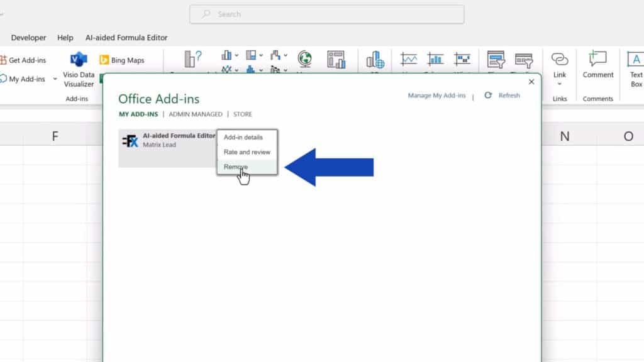Expand the Column chart dropdown arrow
Image resolution: width=644 pixels, height=362 pixels.
[x=236, y=55]
